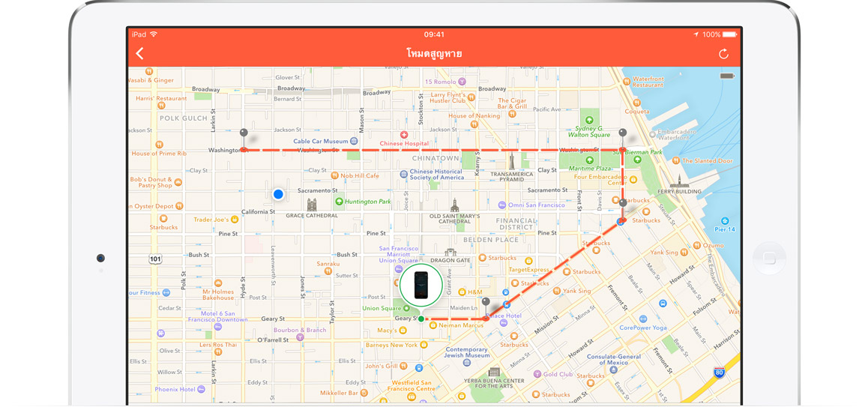Tap the Dragon Gate landmark icon
This screenshot has width=868, height=407.
450,252
